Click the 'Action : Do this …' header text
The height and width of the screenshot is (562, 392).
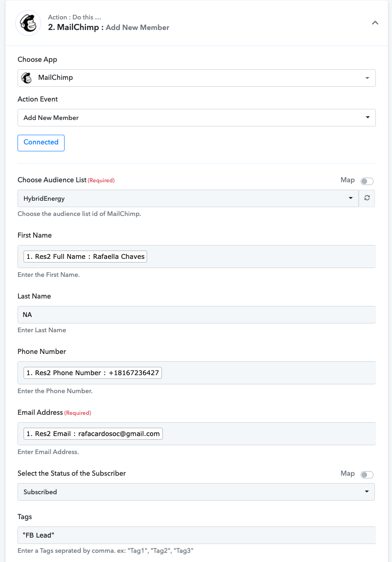click(x=74, y=17)
